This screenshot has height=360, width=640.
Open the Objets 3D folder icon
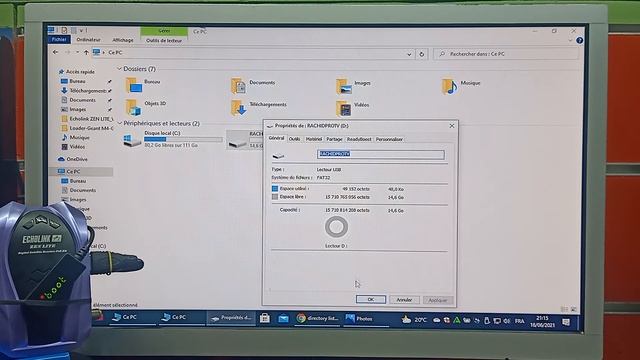[133, 108]
